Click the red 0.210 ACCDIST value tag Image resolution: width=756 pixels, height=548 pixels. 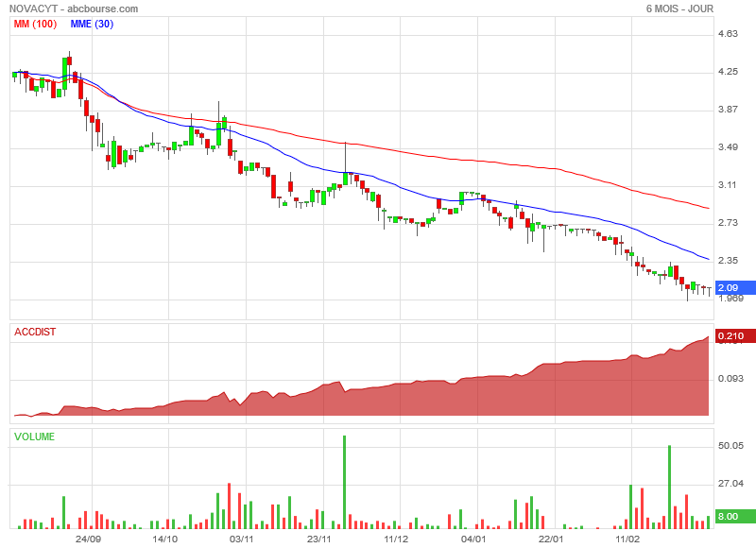(x=735, y=336)
